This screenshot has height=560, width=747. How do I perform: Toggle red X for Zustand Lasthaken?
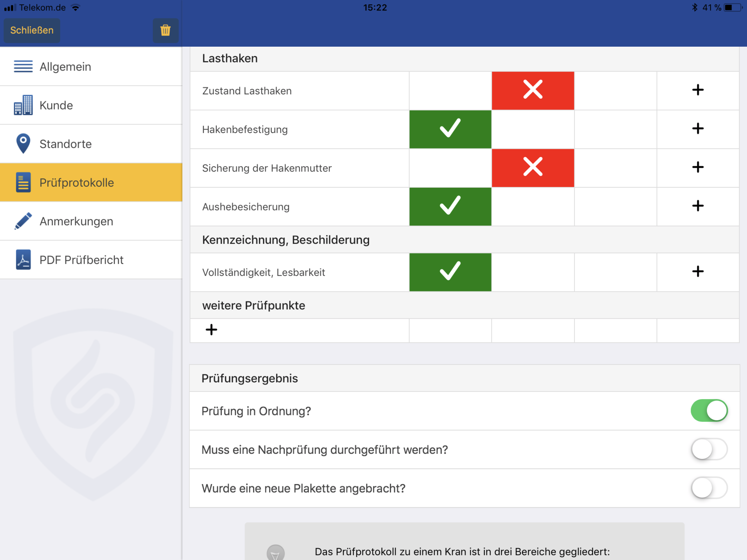[x=533, y=90]
